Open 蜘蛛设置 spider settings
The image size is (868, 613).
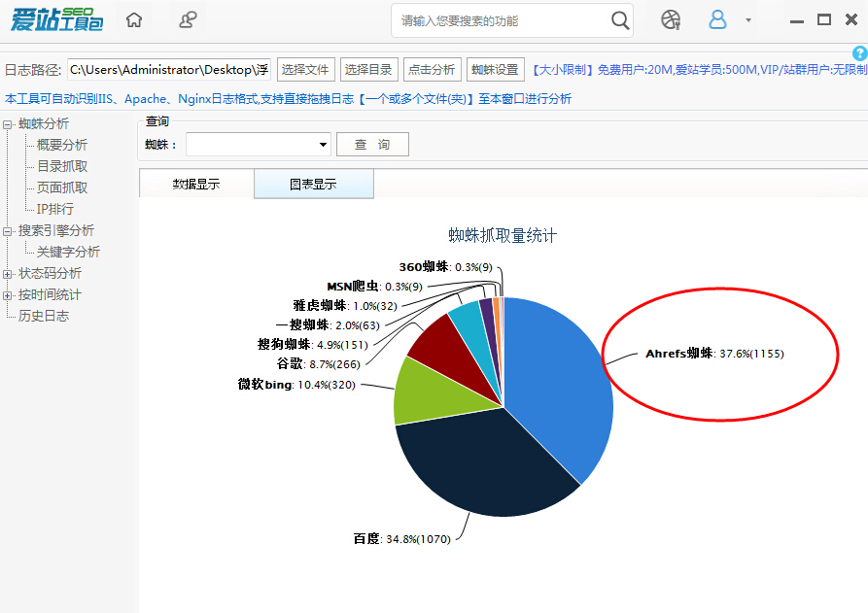495,70
